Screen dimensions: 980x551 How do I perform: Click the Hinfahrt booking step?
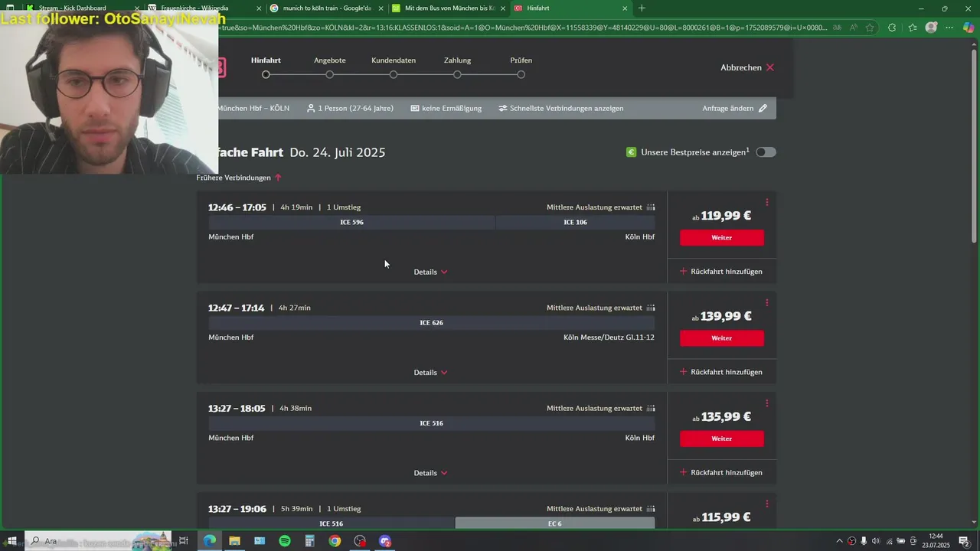[266, 67]
